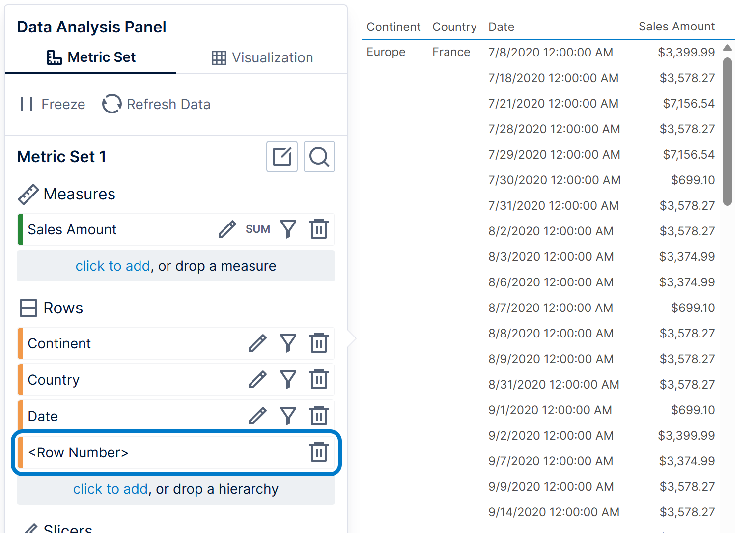Click to add a hierarchy link
This screenshot has width=756, height=533.
111,489
